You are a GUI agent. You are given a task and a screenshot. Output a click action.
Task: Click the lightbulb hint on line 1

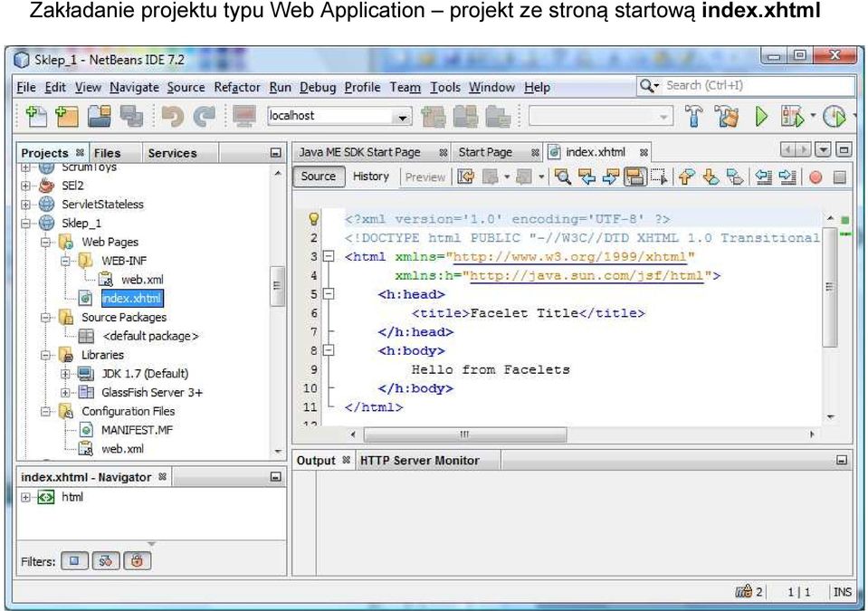[314, 219]
